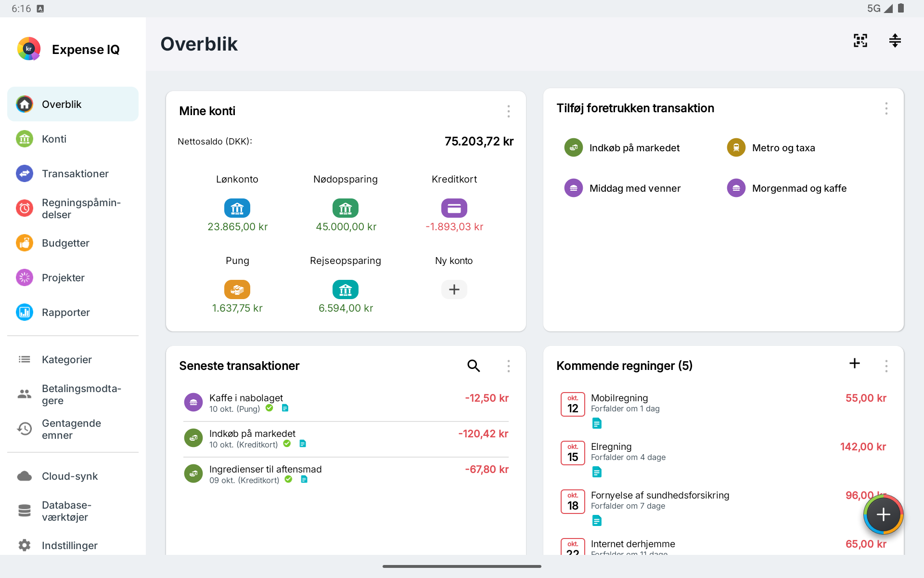
Task: Click note icon on Kaffe i nabolaget
Action: 285,408
